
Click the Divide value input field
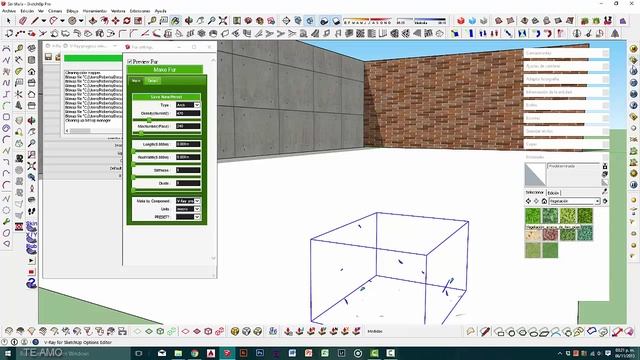click(188, 183)
